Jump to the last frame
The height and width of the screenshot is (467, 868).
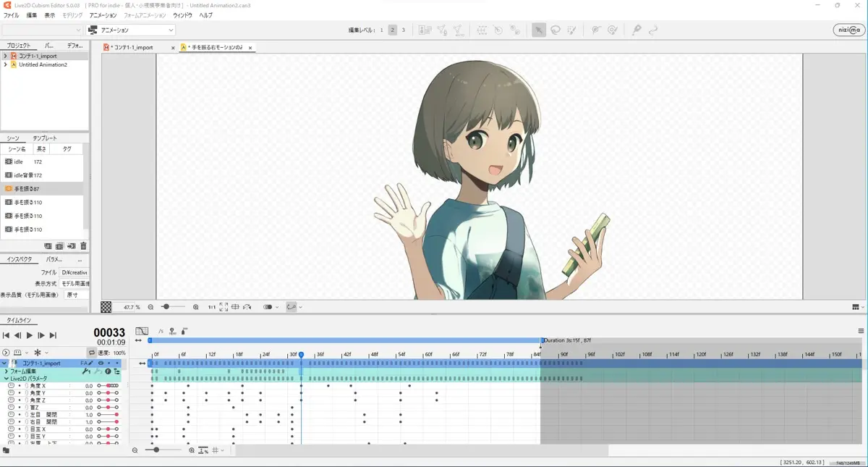click(x=53, y=335)
